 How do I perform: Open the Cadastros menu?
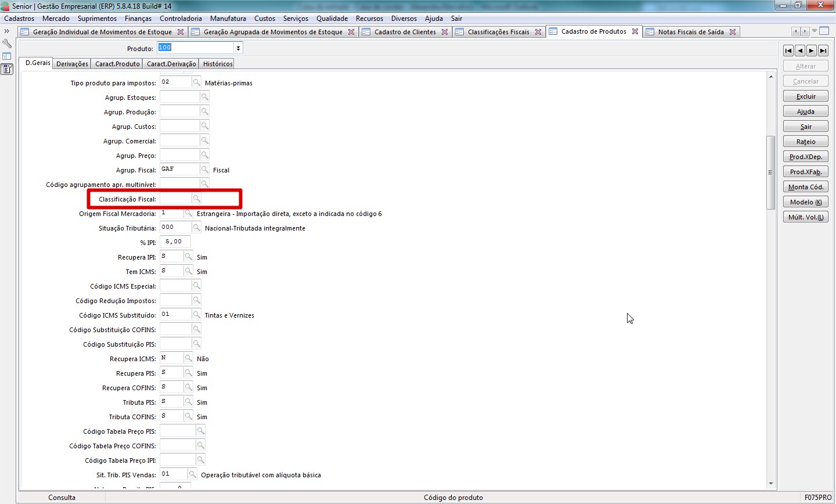tap(19, 19)
